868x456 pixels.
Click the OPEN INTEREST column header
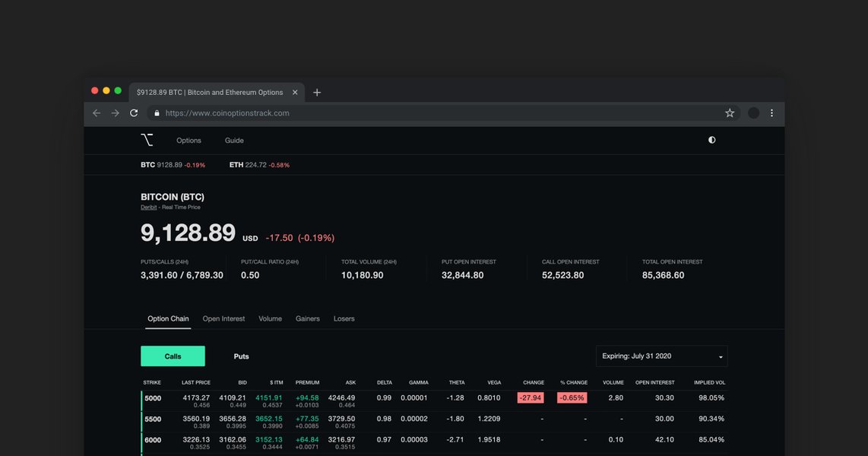(655, 382)
